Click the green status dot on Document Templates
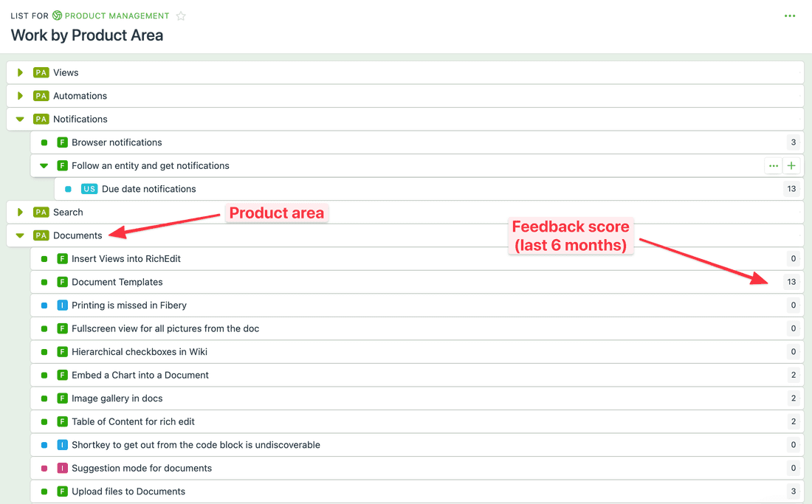 point(44,281)
